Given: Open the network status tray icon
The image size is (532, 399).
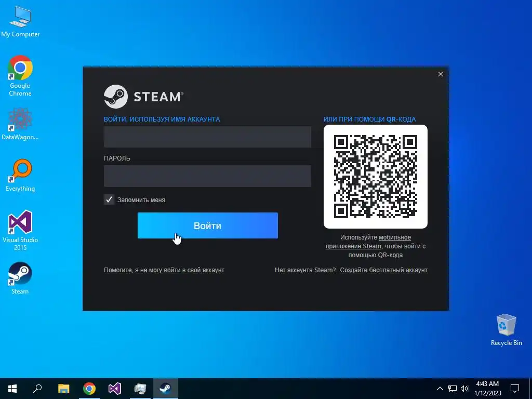Looking at the screenshot, I should tap(453, 389).
